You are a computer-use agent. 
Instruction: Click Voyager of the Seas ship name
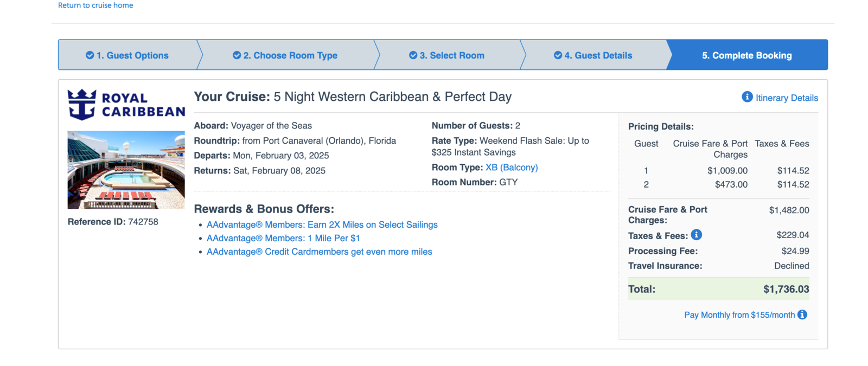coord(271,126)
